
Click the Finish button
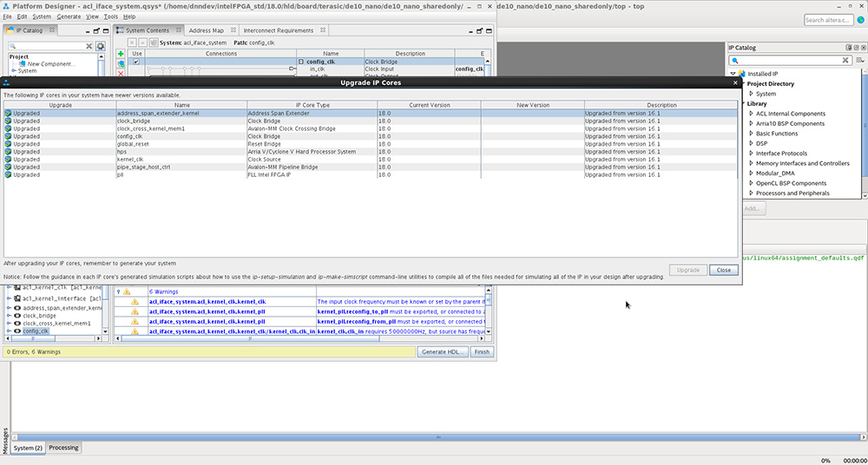(482, 352)
